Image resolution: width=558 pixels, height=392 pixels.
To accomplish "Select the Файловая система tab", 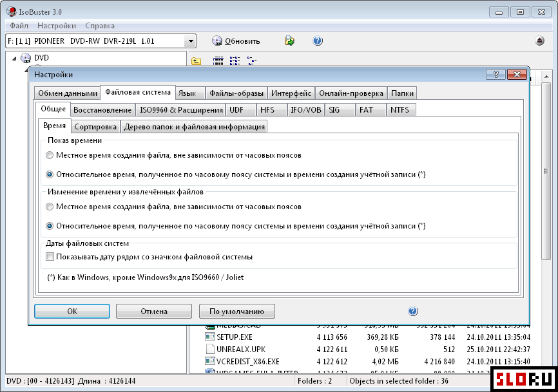I will click(138, 93).
